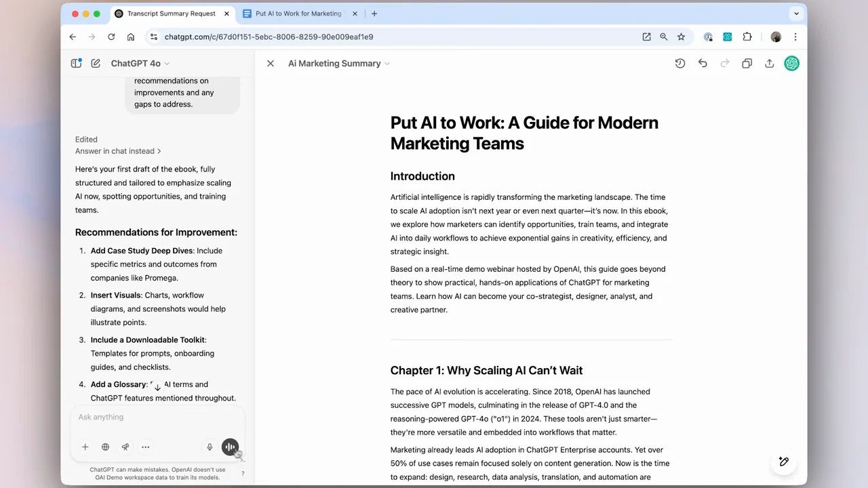Click the chatgpt.com address bar URL
Image resolution: width=868 pixels, height=488 pixels.
click(269, 37)
